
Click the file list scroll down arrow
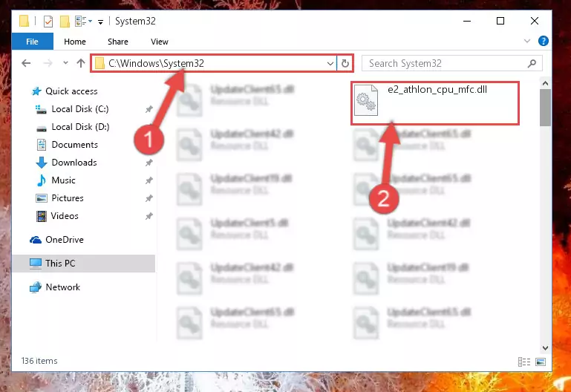click(x=545, y=348)
